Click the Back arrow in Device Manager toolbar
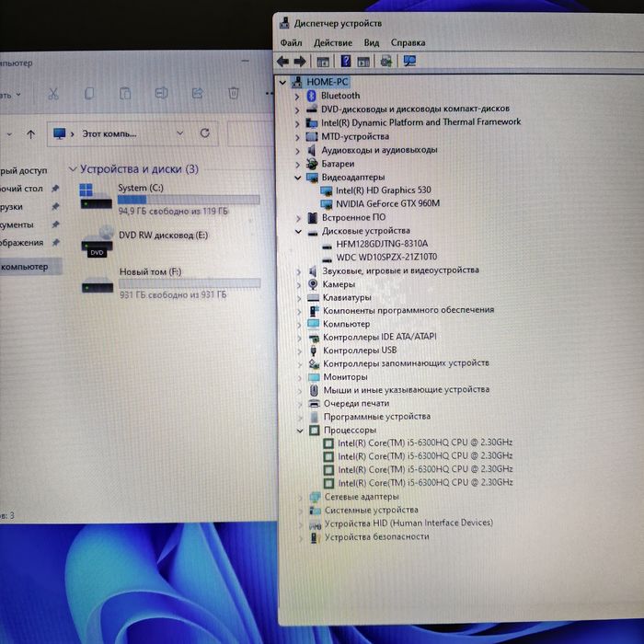 click(282, 62)
